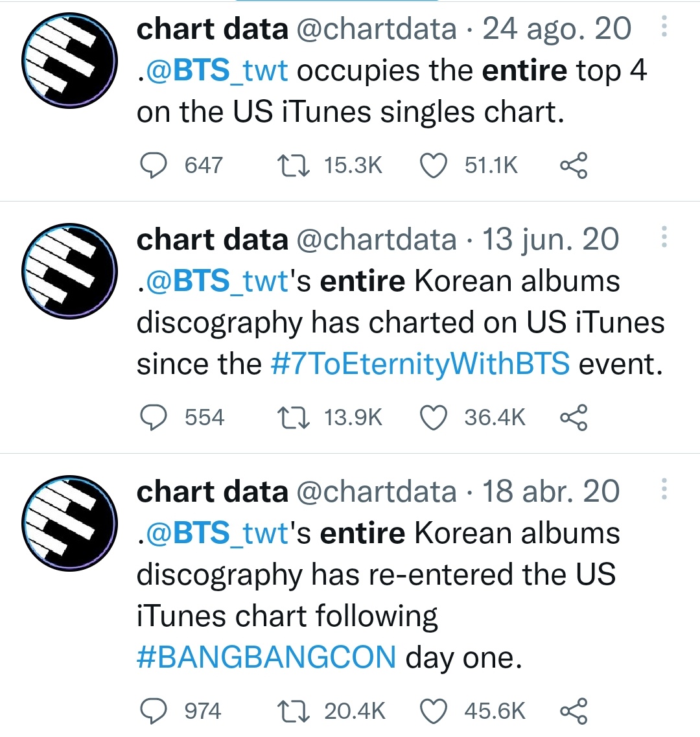Screen dimensions: 700x737
Task: Like the tweet with 51.1K likes
Action: point(433,166)
